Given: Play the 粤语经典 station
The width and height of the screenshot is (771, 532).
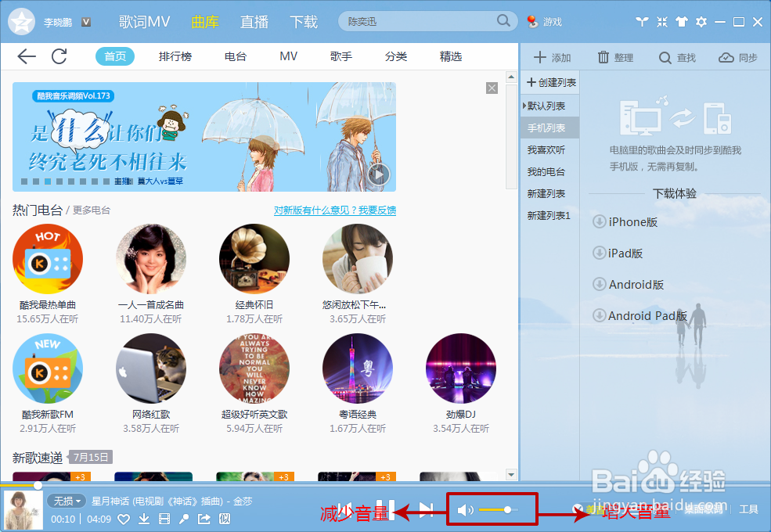Looking at the screenshot, I should tap(358, 368).
